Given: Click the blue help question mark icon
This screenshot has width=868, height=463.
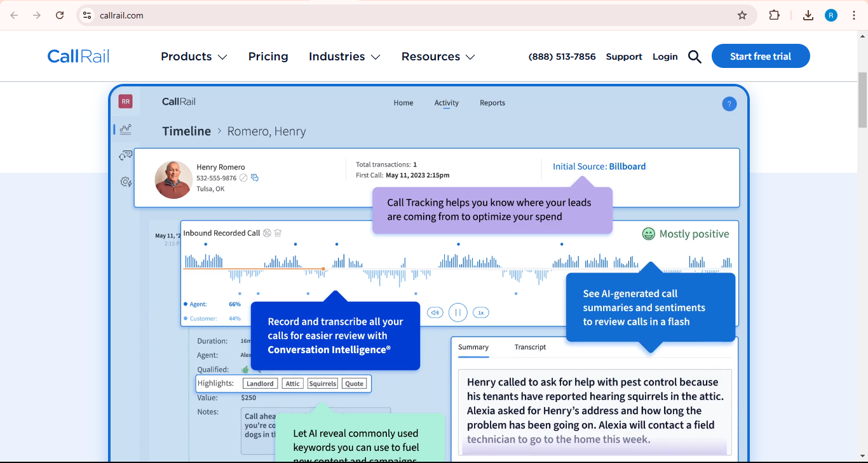Looking at the screenshot, I should pyautogui.click(x=729, y=104).
